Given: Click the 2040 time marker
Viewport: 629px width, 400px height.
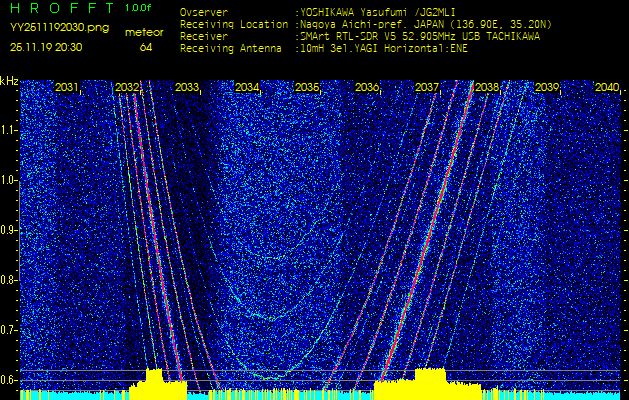Looking at the screenshot, I should point(606,88).
